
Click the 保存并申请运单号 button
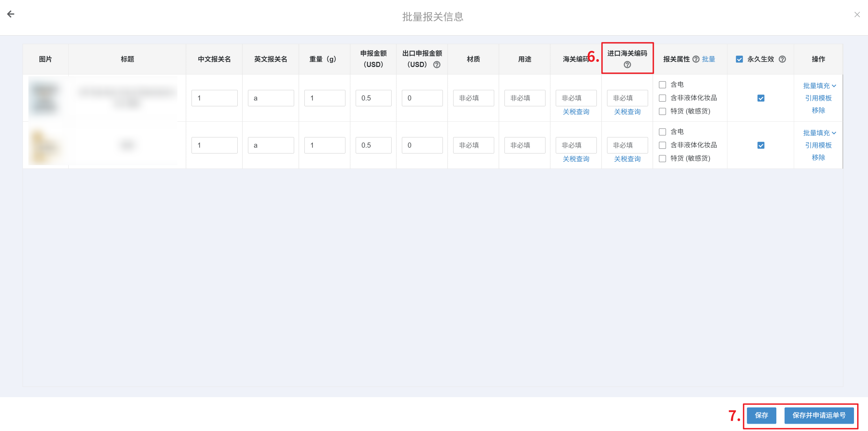coord(819,415)
